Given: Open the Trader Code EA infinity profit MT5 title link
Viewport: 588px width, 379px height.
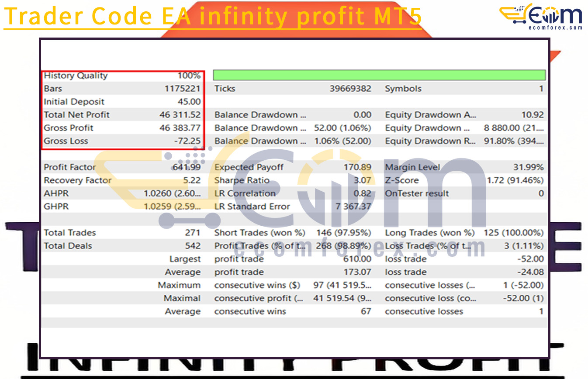Looking at the screenshot, I should (213, 16).
